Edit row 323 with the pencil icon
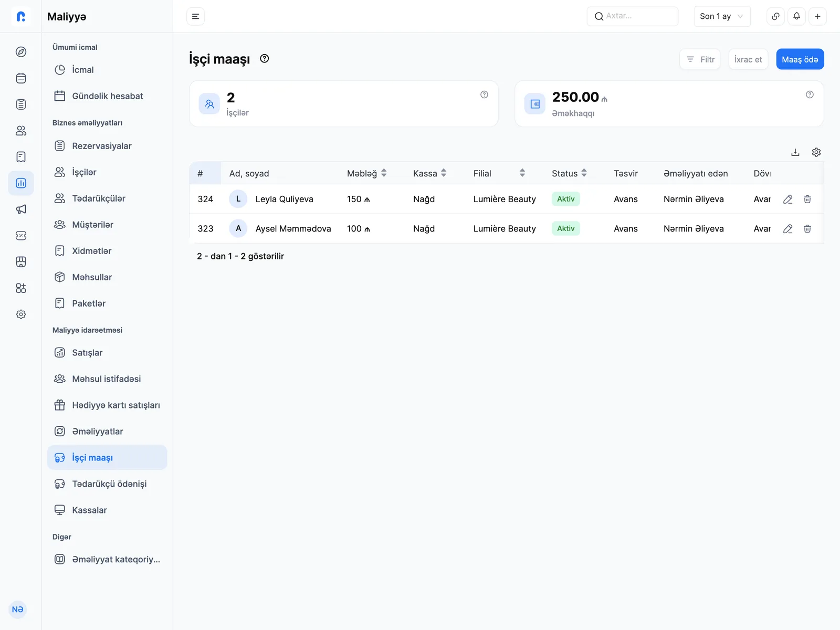The width and height of the screenshot is (840, 630). [788, 228]
